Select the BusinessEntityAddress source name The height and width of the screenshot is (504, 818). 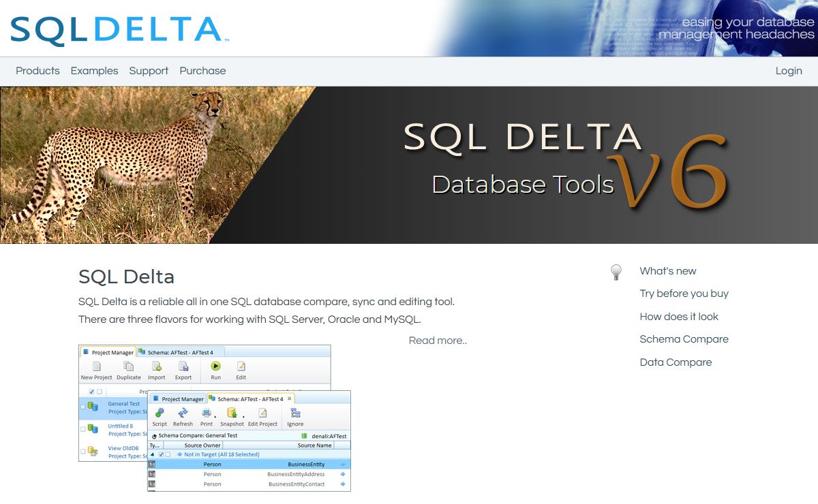[296, 474]
